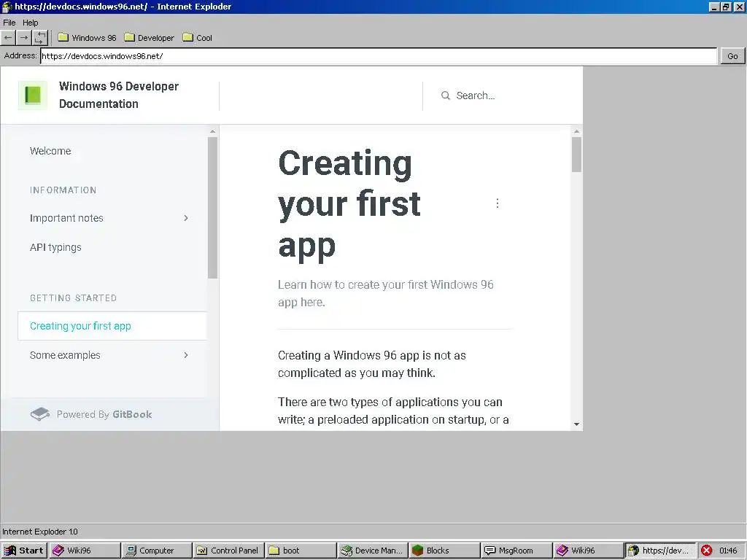Click the search magnifier icon
Viewport: 747px width, 560px height.
pos(446,96)
